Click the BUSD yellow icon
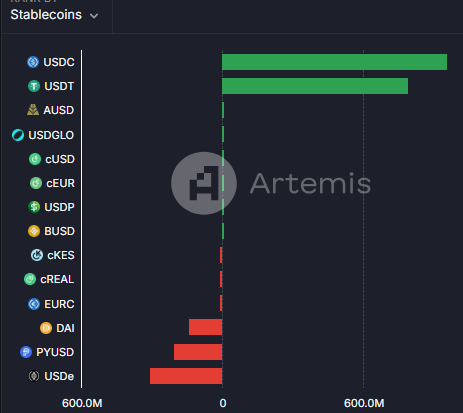The image size is (463, 413). point(34,231)
